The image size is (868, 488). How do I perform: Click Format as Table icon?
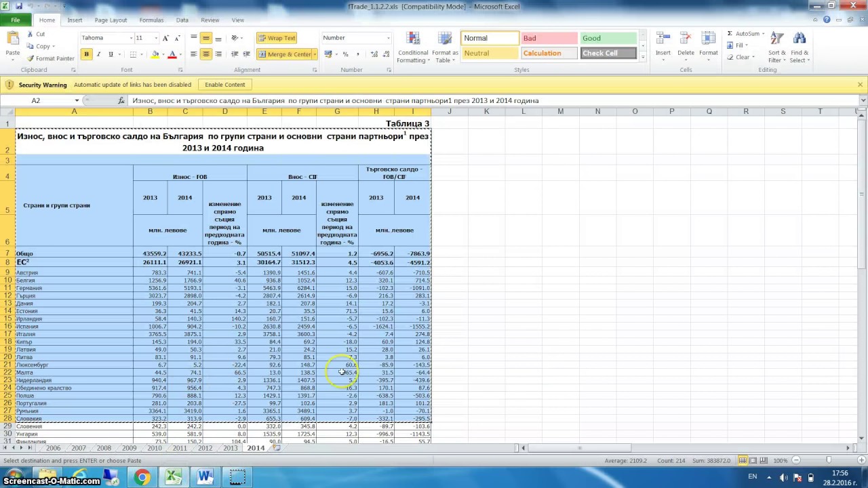click(x=445, y=39)
